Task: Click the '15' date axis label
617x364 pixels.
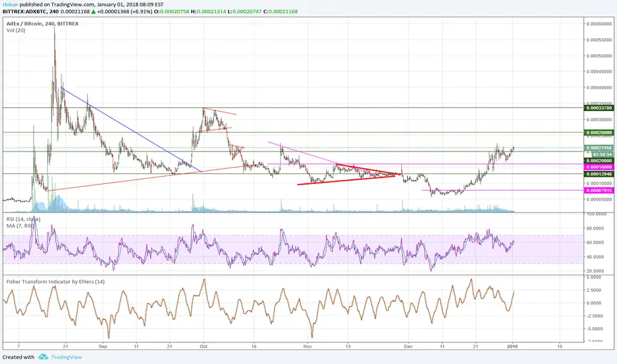Action: (560, 347)
